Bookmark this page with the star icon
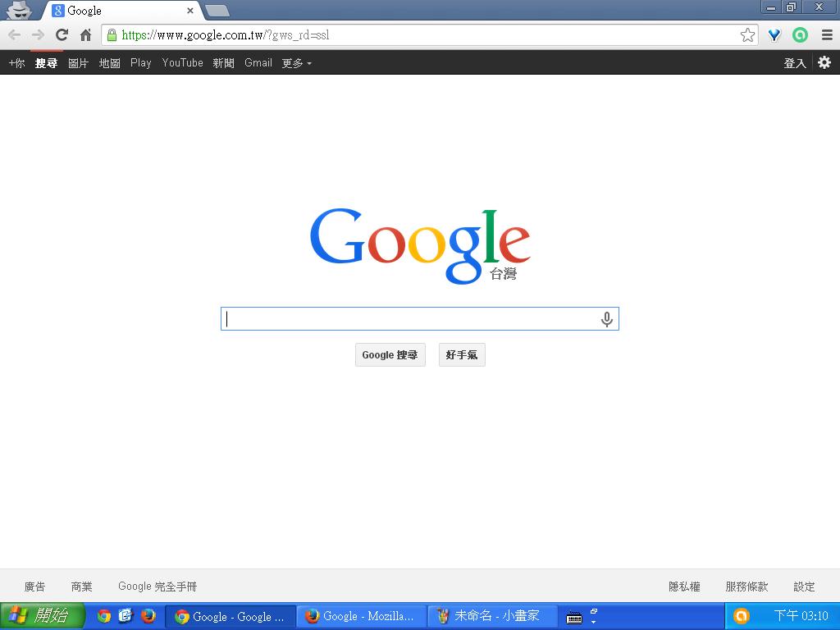Image resolution: width=840 pixels, height=630 pixels. click(x=747, y=35)
